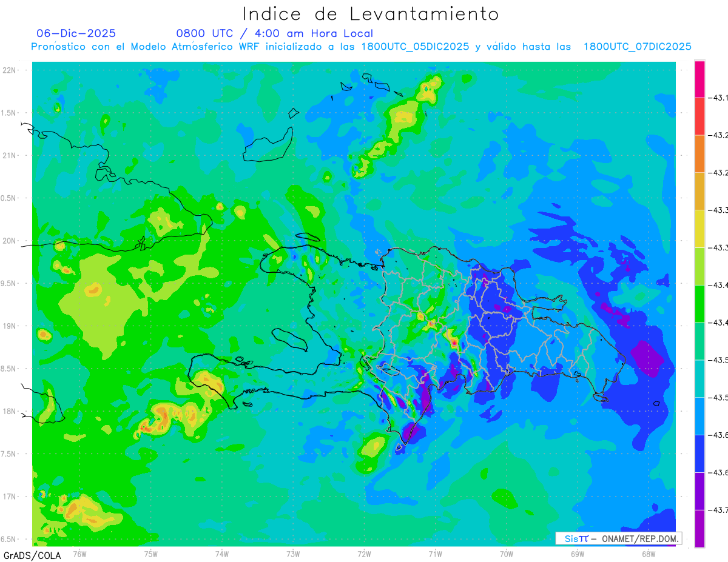The image size is (728, 562).
Task: Click the '-43.7' color scale value
Action: click(720, 510)
